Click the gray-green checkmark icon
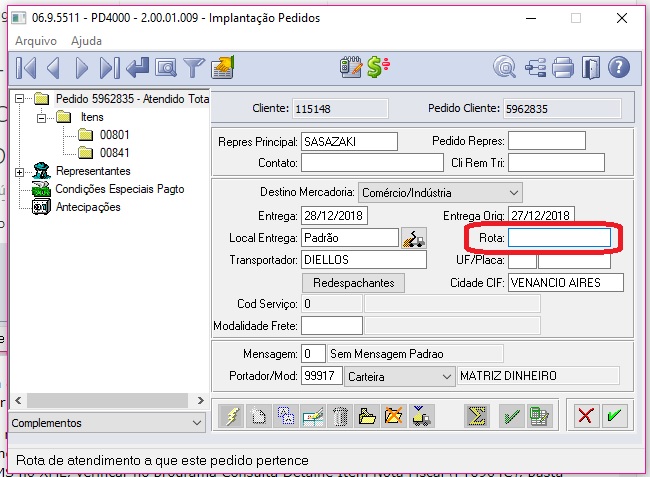 (512, 416)
